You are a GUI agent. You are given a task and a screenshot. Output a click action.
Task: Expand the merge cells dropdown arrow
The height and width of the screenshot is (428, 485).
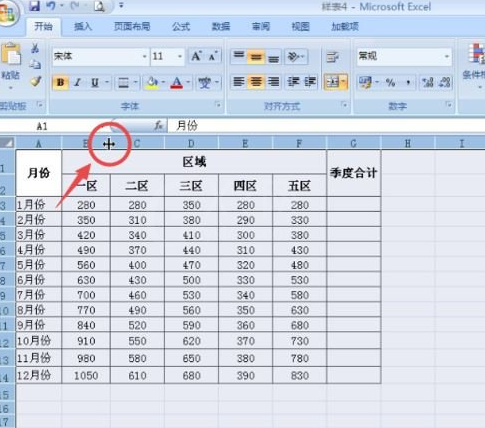[x=344, y=82]
